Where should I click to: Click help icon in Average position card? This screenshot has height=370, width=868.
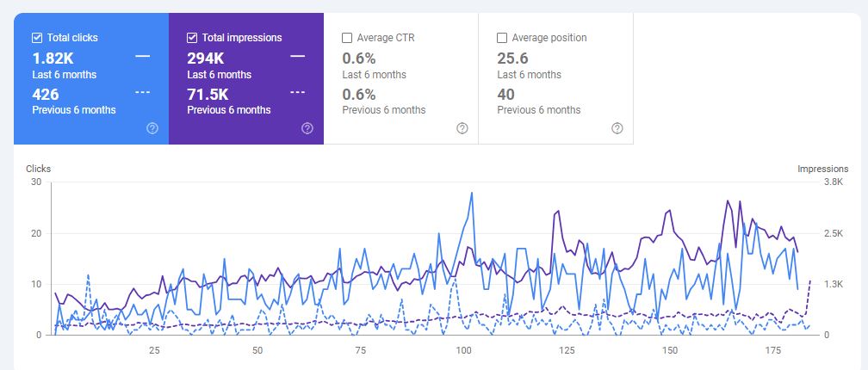[x=617, y=128]
